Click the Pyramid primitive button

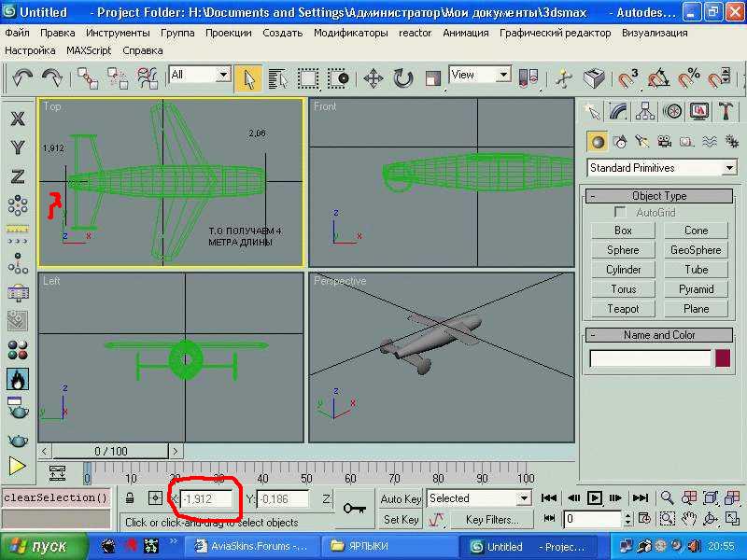click(696, 289)
